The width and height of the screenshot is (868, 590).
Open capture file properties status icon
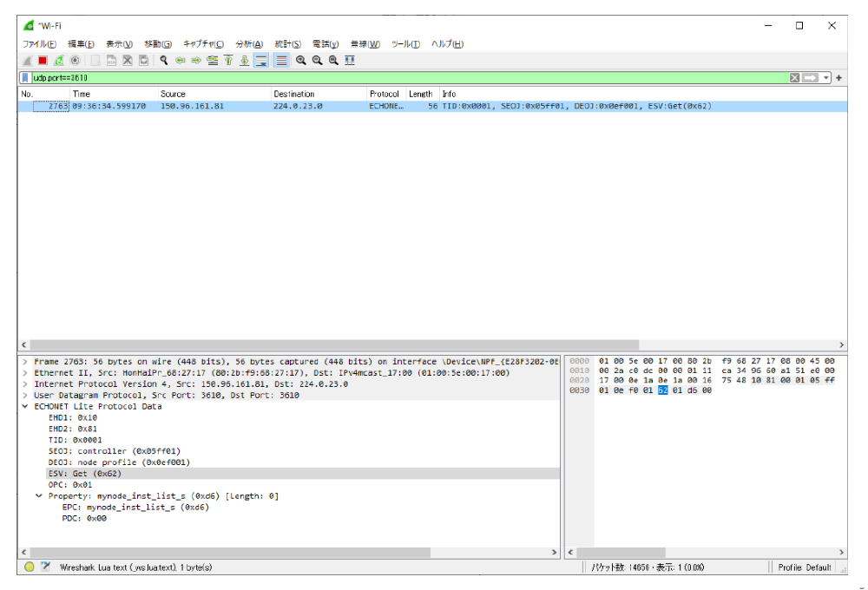45,567
